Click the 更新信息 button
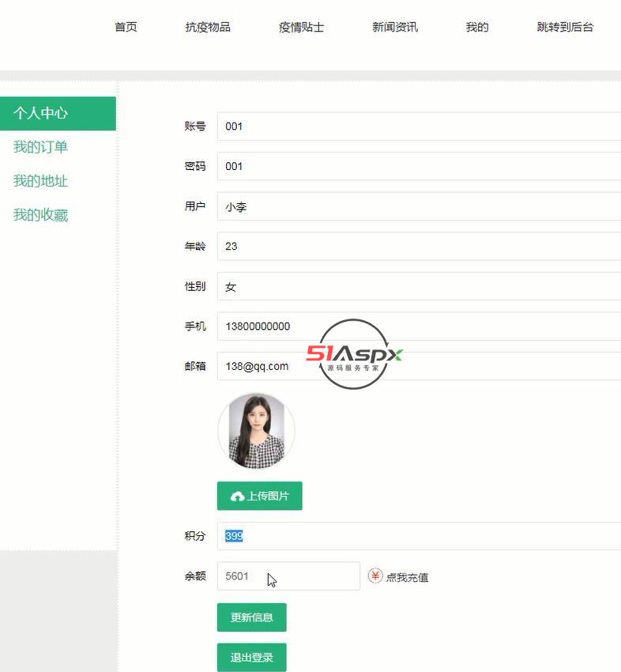 pyautogui.click(x=252, y=617)
